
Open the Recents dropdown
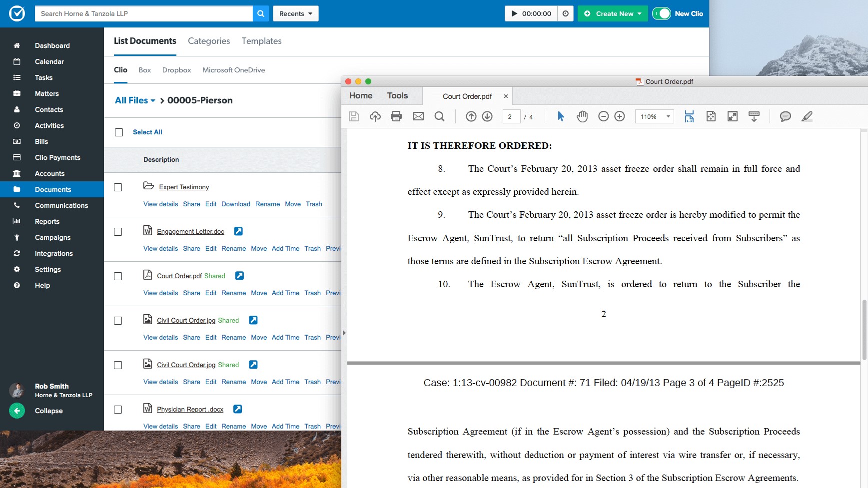coord(295,13)
